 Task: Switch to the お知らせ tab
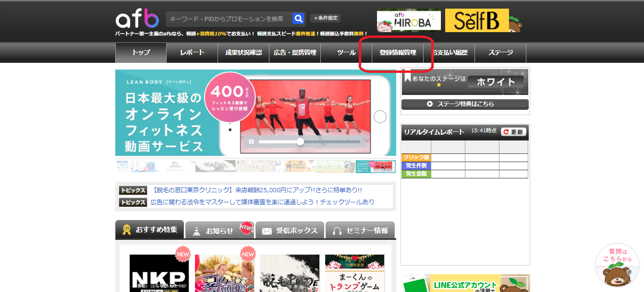[219, 230]
